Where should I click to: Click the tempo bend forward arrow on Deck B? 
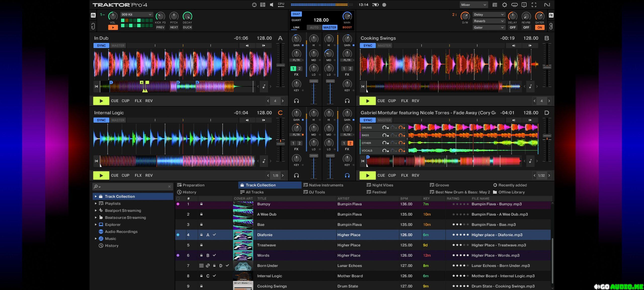[530, 46]
